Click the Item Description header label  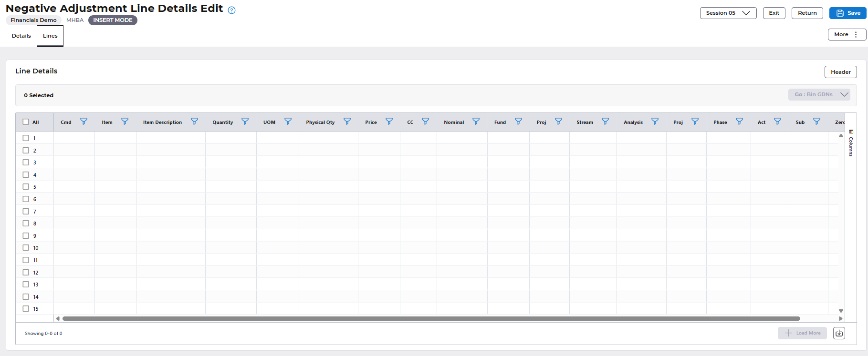tap(162, 122)
